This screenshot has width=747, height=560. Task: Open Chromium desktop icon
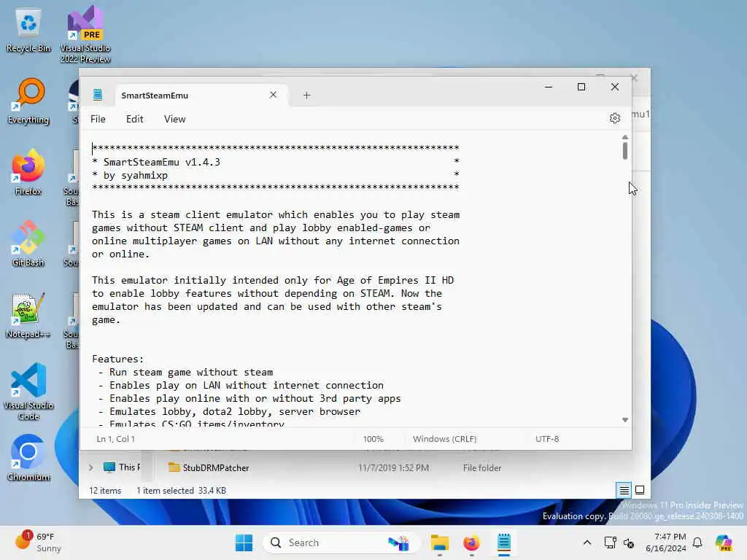tap(28, 458)
